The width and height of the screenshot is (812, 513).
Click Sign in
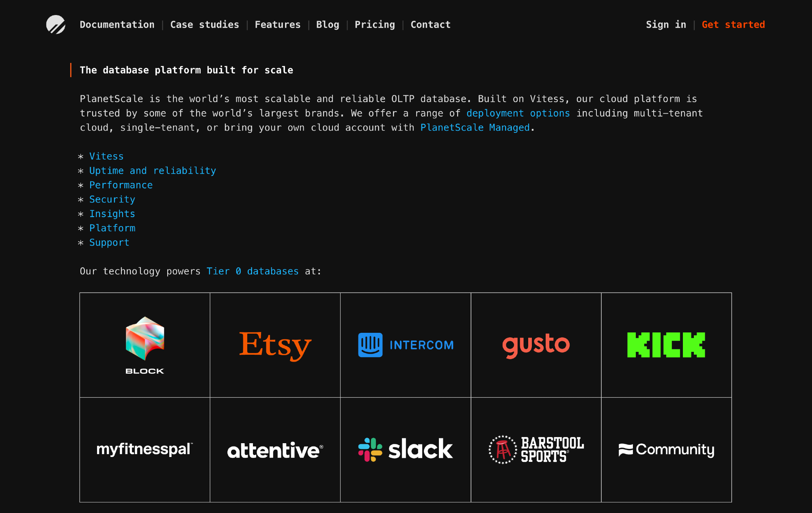point(666,25)
